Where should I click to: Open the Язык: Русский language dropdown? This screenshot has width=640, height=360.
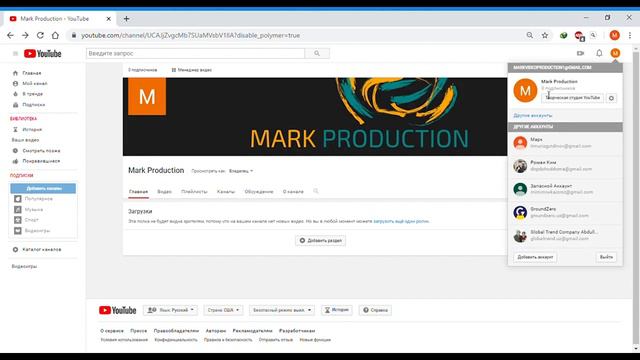coord(170,310)
